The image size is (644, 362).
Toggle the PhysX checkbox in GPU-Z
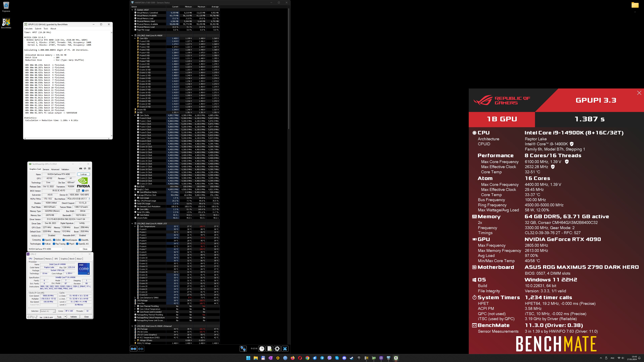[x=67, y=244]
